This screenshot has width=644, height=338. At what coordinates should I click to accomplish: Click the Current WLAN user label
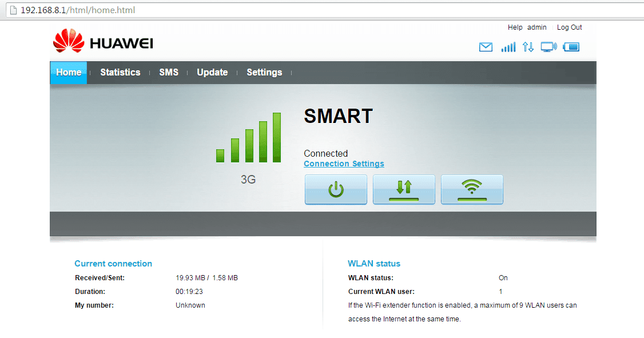coord(381,292)
